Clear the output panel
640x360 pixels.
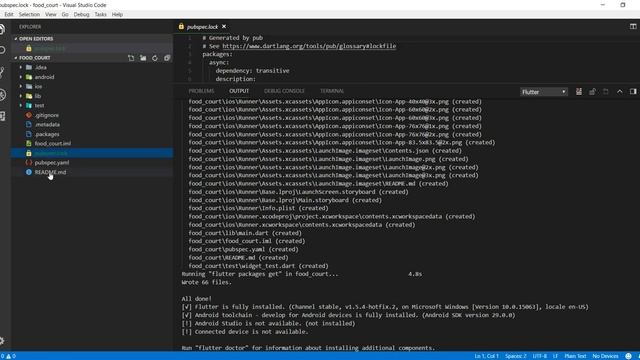point(579,91)
